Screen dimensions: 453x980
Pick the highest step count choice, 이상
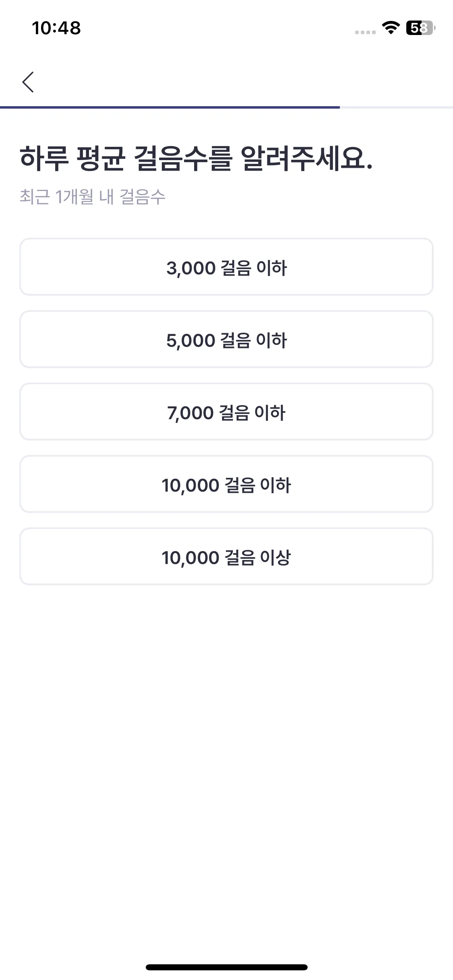(226, 556)
